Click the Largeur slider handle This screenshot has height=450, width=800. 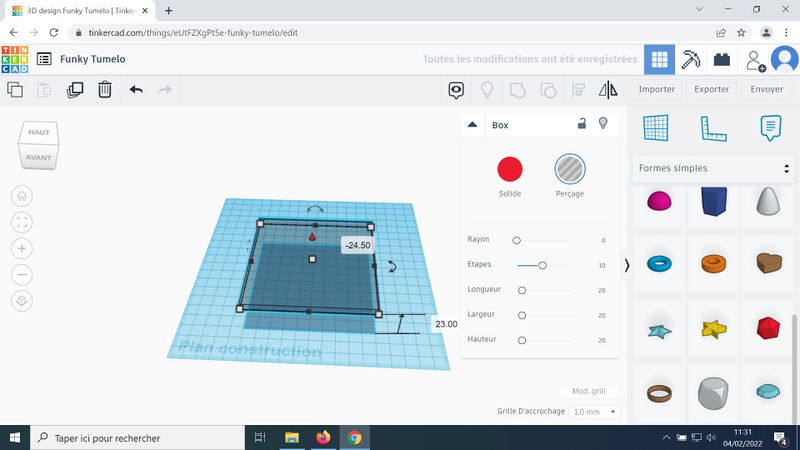tap(522, 315)
